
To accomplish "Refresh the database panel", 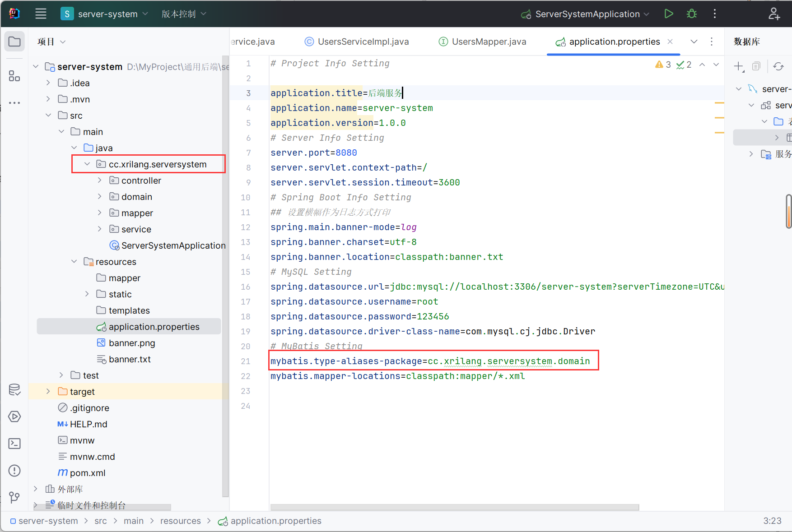I will tap(778, 66).
